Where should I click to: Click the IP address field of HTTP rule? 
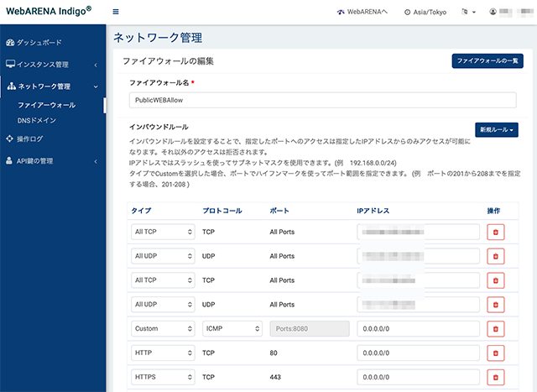[417, 353]
